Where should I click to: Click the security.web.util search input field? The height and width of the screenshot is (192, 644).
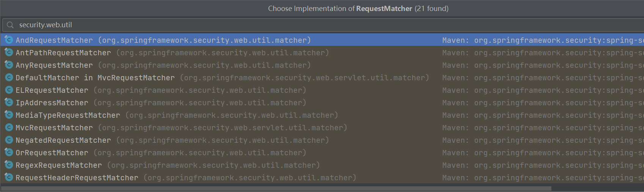pos(323,25)
